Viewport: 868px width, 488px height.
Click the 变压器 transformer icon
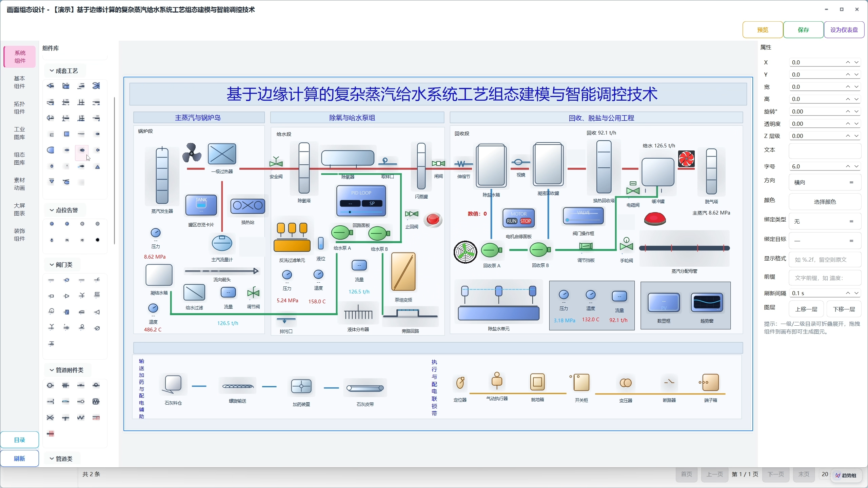pos(626,383)
